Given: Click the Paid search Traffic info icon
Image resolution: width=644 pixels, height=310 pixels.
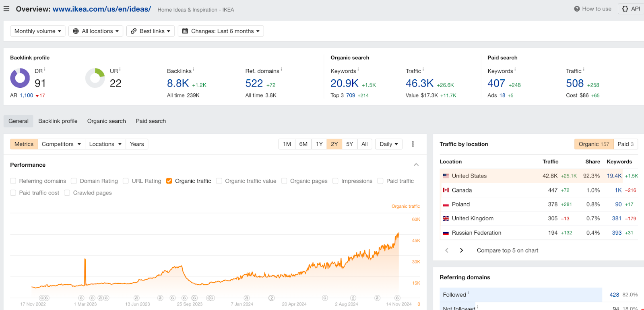Looking at the screenshot, I should coord(584,69).
